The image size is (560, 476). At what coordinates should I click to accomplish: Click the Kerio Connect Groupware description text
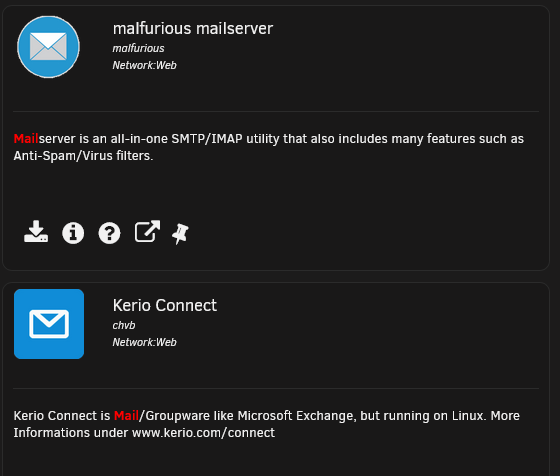(266, 424)
